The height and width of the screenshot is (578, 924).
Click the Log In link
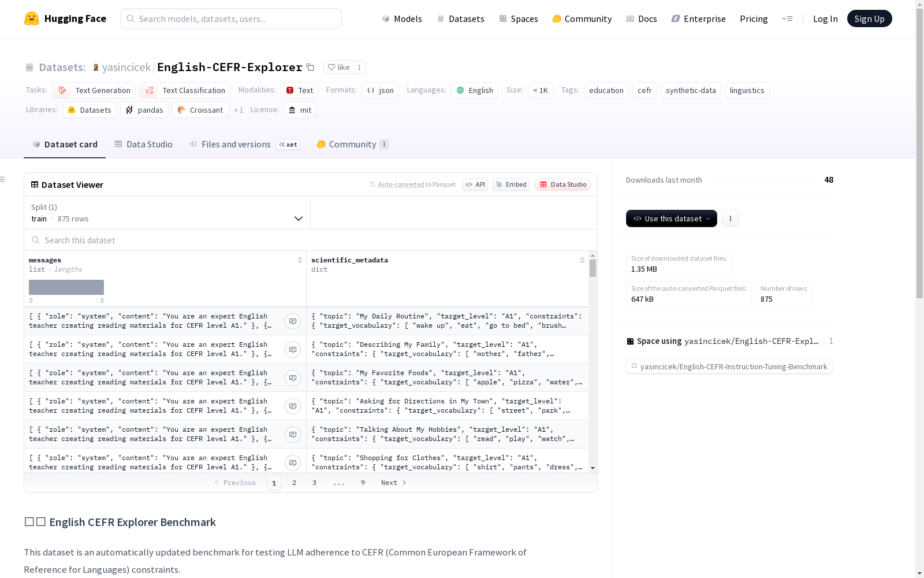point(825,18)
